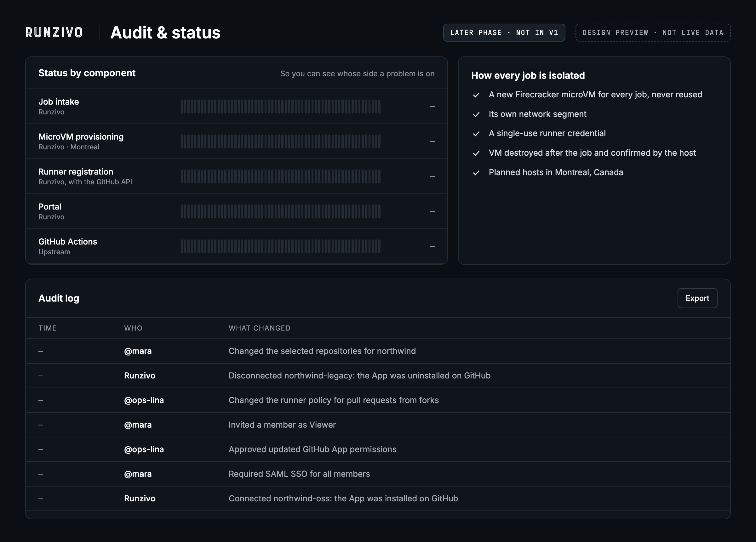The height and width of the screenshot is (542, 756).
Task: Click the Audit & status page title
Action: click(165, 33)
